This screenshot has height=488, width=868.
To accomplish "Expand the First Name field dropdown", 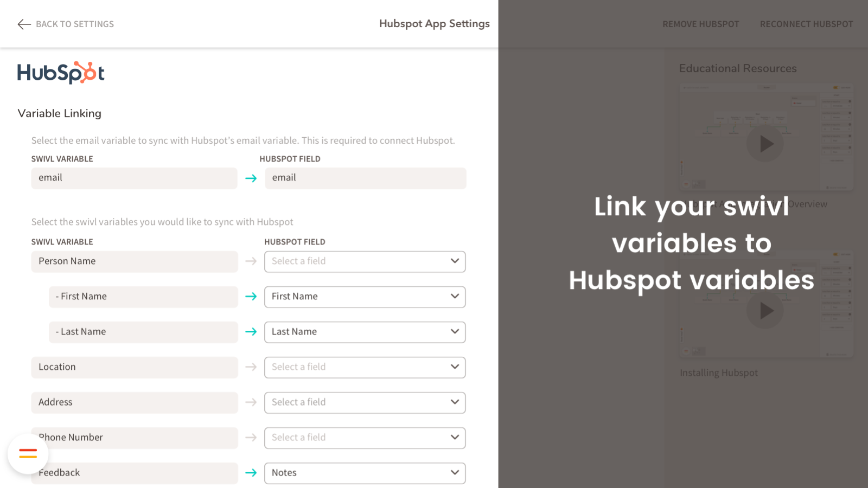I will click(x=365, y=297).
